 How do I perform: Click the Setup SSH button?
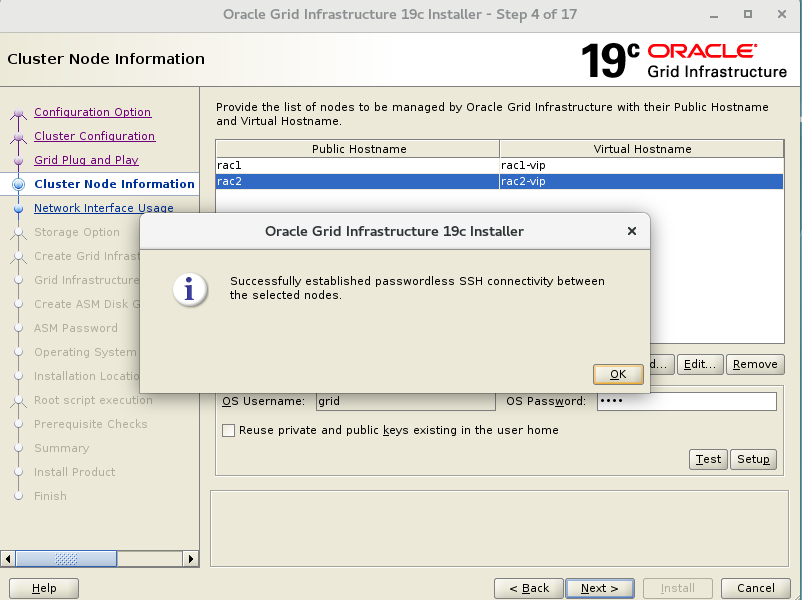click(x=753, y=459)
